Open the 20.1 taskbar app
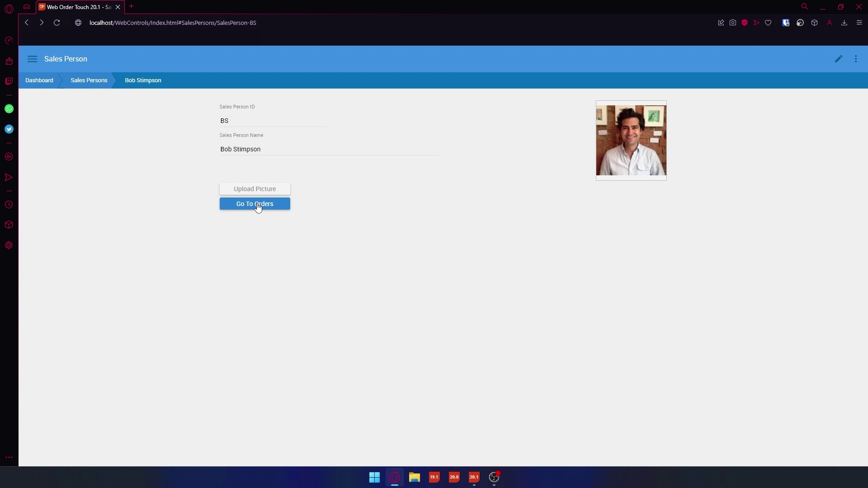 pos(474,477)
